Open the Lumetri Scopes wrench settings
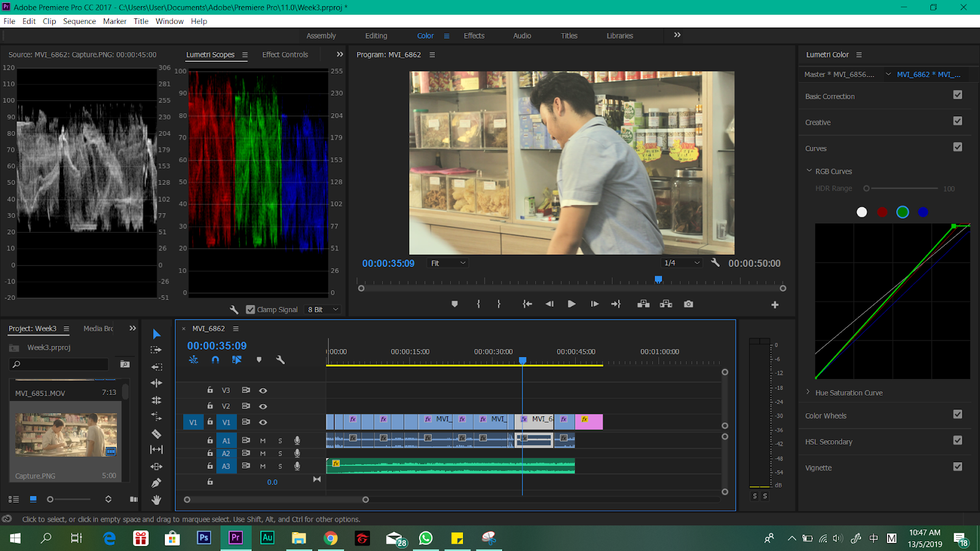This screenshot has height=551, width=980. coord(233,310)
